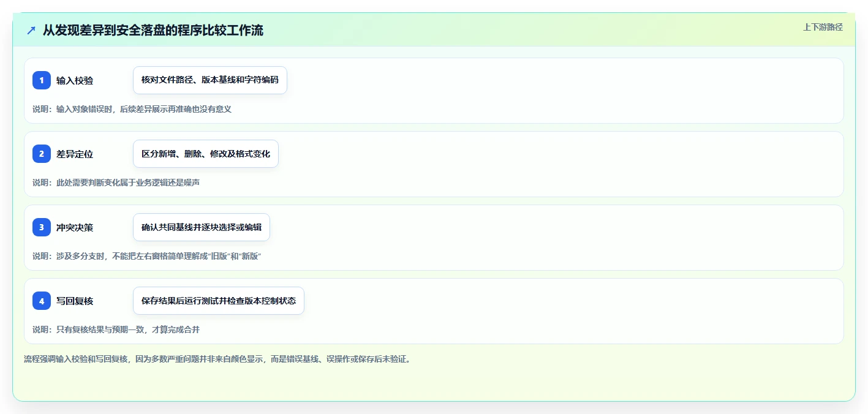Image resolution: width=868 pixels, height=414 pixels.
Task: Click the step 3 number badge
Action: tap(42, 227)
